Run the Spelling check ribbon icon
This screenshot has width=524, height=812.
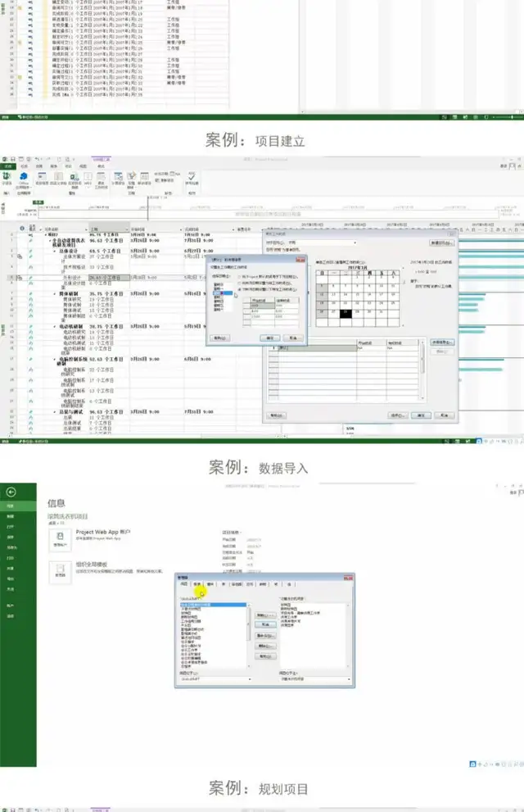[x=192, y=178]
